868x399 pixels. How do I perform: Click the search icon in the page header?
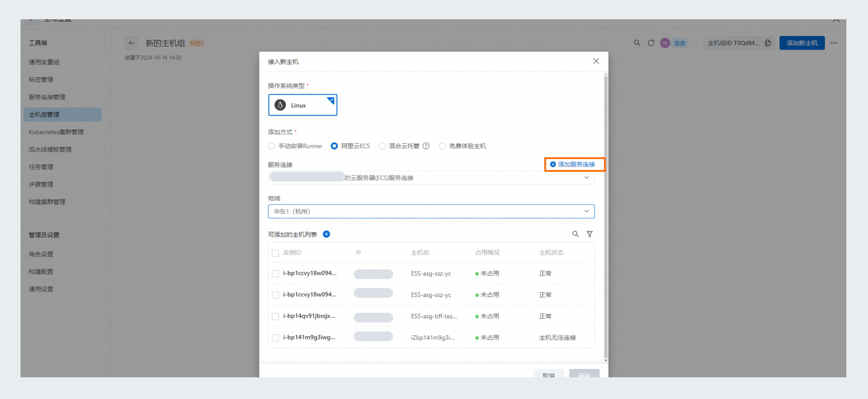coord(637,43)
